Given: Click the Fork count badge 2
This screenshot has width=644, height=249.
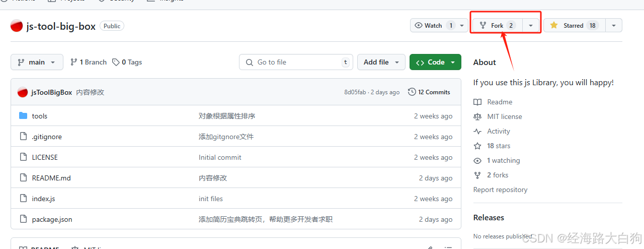Looking at the screenshot, I should point(511,25).
